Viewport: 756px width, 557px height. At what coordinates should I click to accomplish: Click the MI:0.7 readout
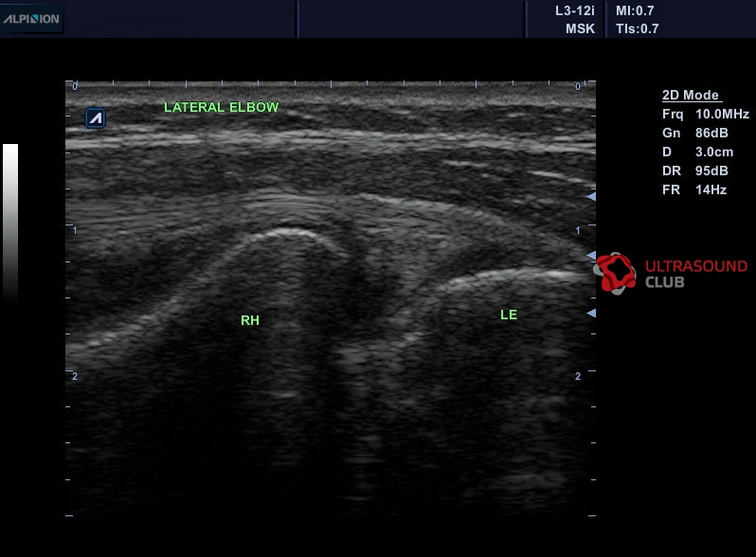[x=635, y=10]
